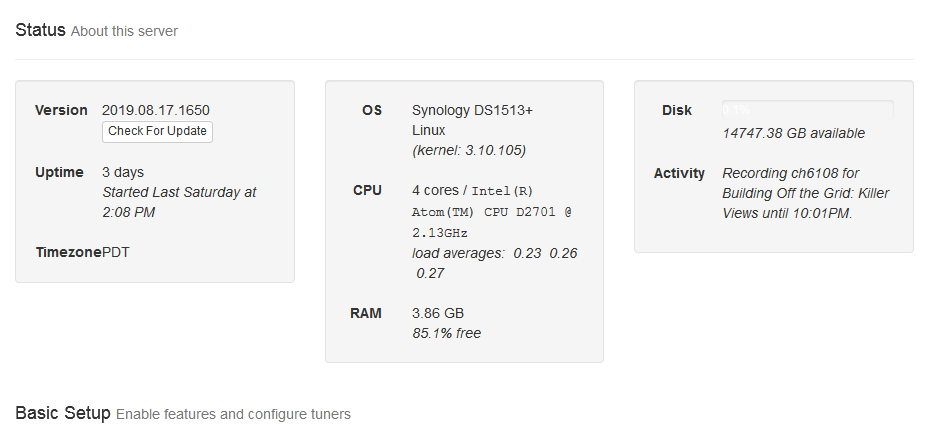Click the Activity label
This screenshot has height=426, width=929.
(x=679, y=173)
